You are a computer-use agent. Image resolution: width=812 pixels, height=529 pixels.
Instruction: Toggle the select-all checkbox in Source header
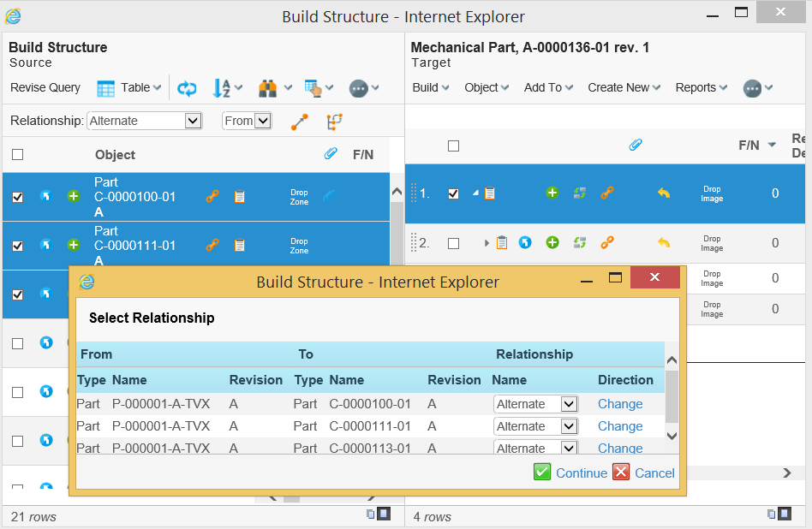tap(18, 155)
